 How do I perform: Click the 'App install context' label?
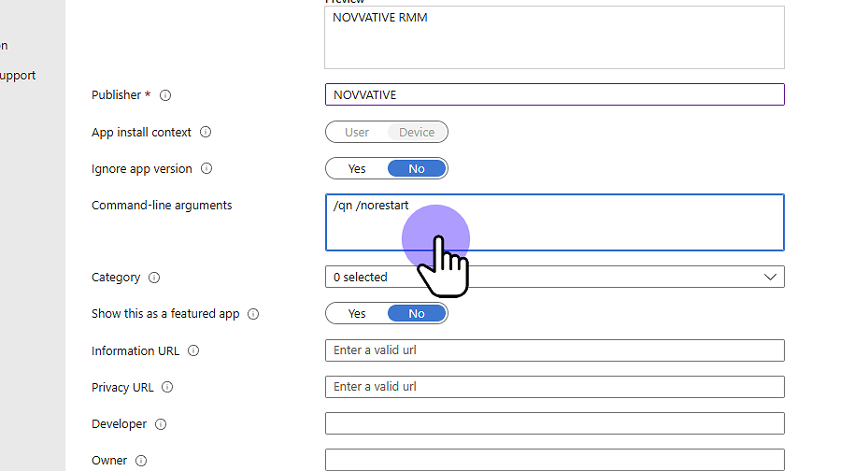point(141,133)
